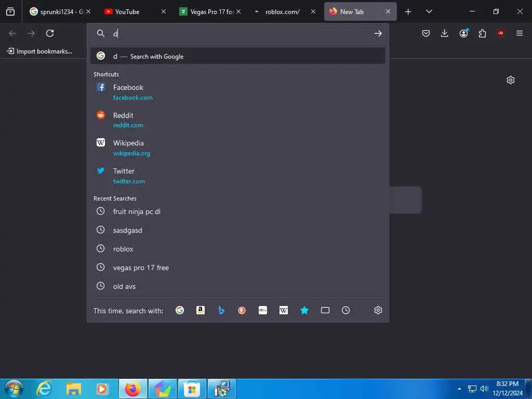The height and width of the screenshot is (399, 532).
Task: Select recent search 'roblox'
Action: pos(238,249)
